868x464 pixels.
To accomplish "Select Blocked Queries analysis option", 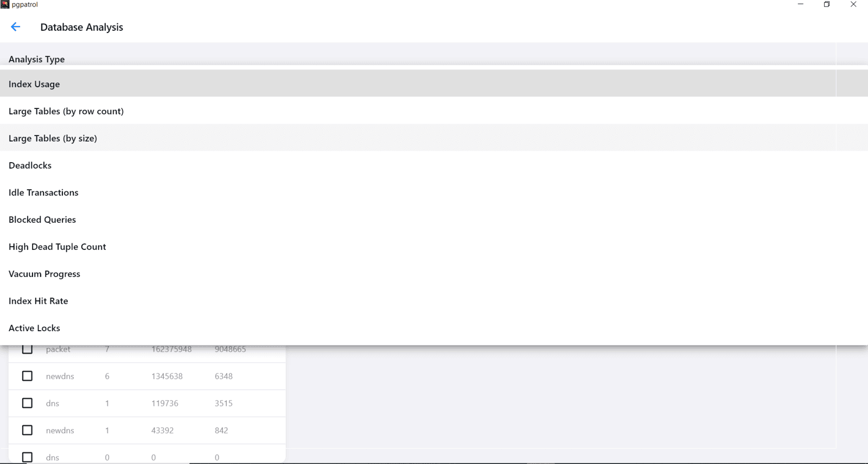I will 42,220.
